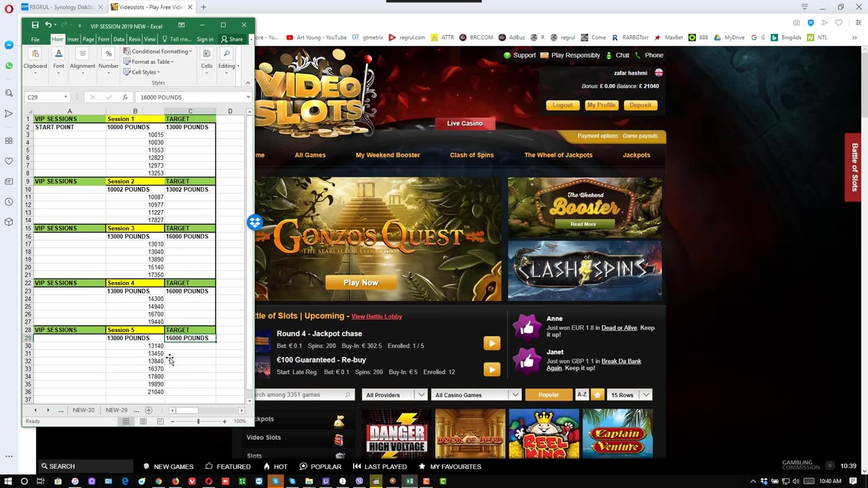The width and height of the screenshot is (868, 488).
Task: Open the Excel Clipboard group
Action: [35, 60]
